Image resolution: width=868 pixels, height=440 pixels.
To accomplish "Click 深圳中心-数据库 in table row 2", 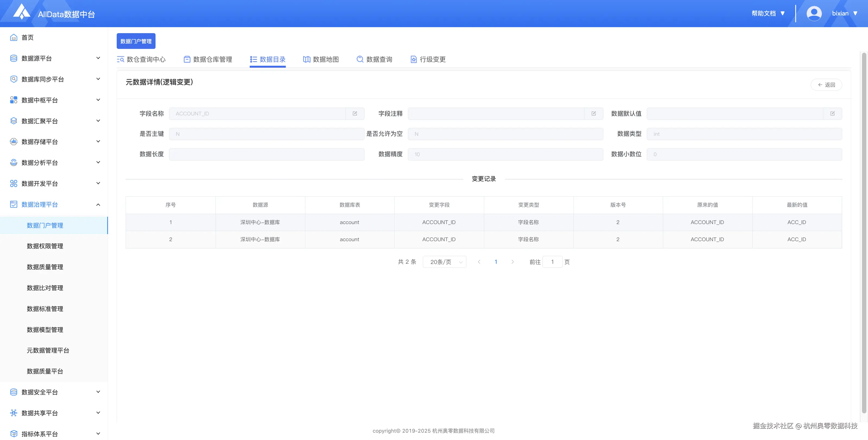I will (x=260, y=239).
